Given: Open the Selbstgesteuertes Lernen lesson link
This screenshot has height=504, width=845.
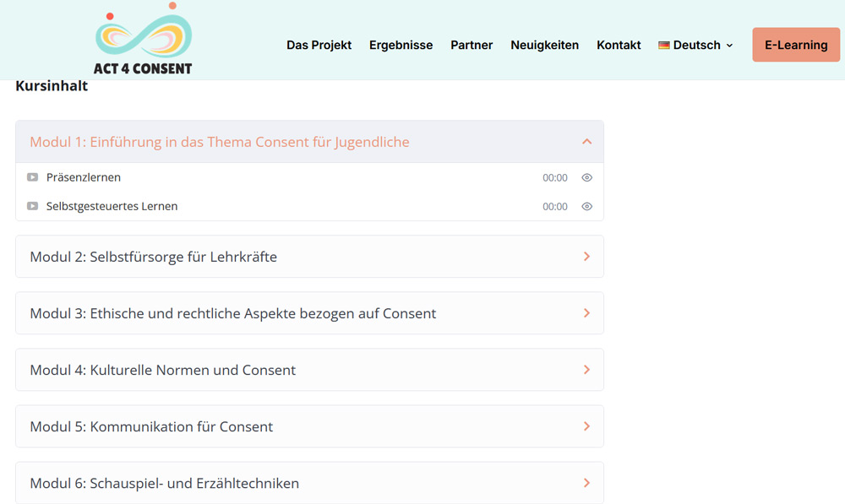Looking at the screenshot, I should [112, 206].
